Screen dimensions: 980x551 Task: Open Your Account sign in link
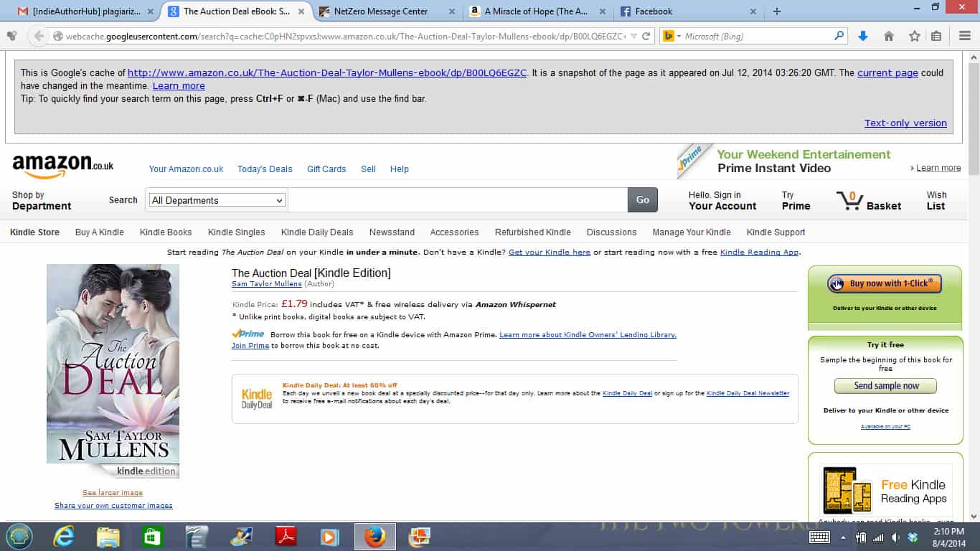coord(722,200)
